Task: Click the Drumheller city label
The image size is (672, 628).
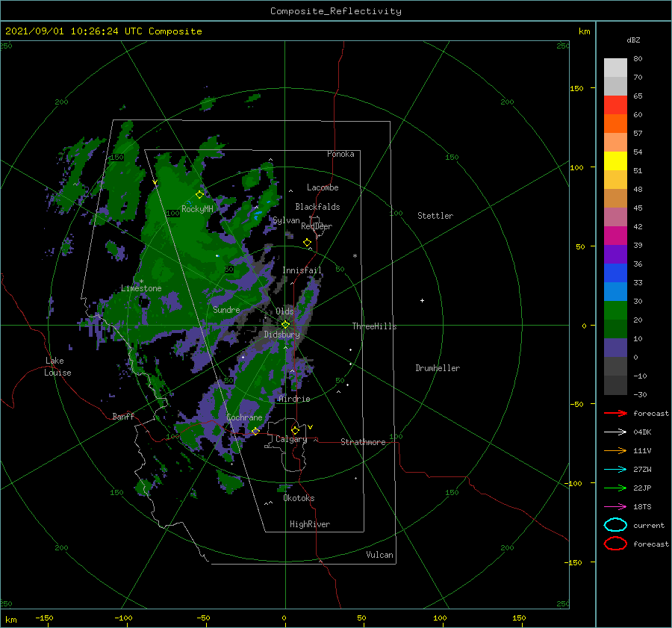Action: point(438,368)
